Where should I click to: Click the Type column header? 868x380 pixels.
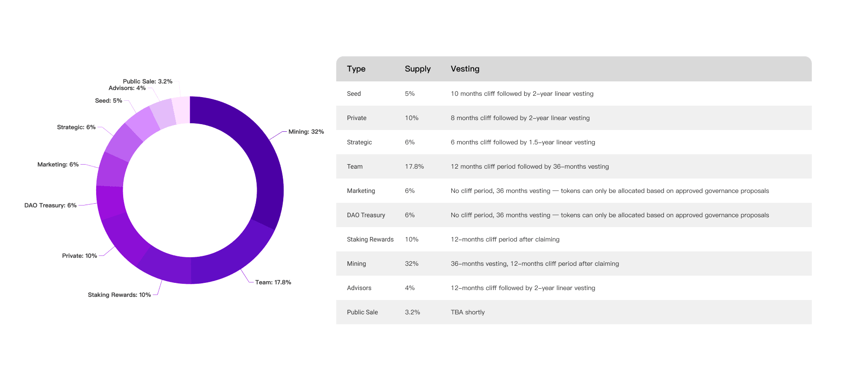click(x=356, y=69)
